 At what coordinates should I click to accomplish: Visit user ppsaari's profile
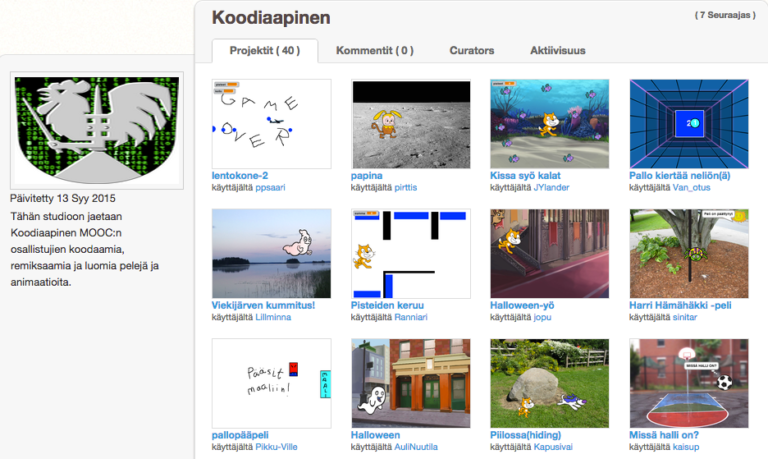270,188
